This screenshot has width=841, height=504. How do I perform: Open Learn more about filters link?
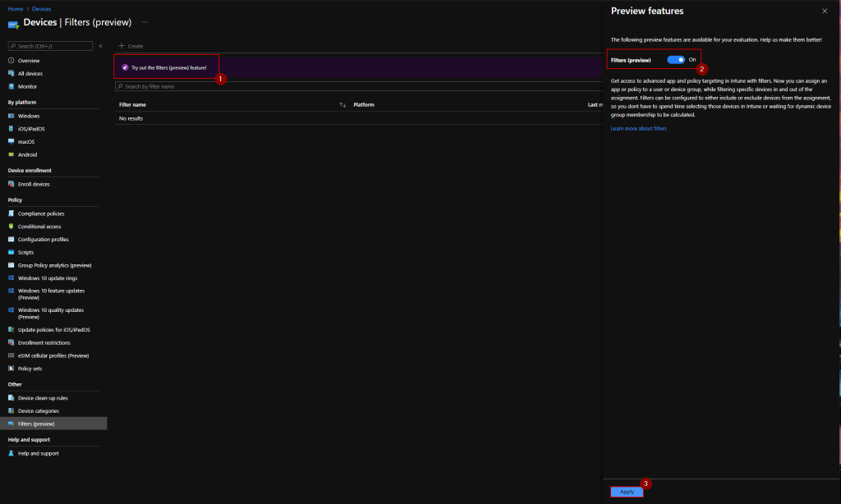coord(638,129)
